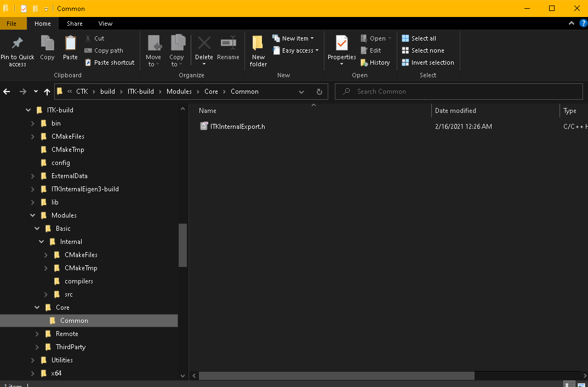Choose Select all in Select group
This screenshot has height=387, width=588.
(x=419, y=38)
